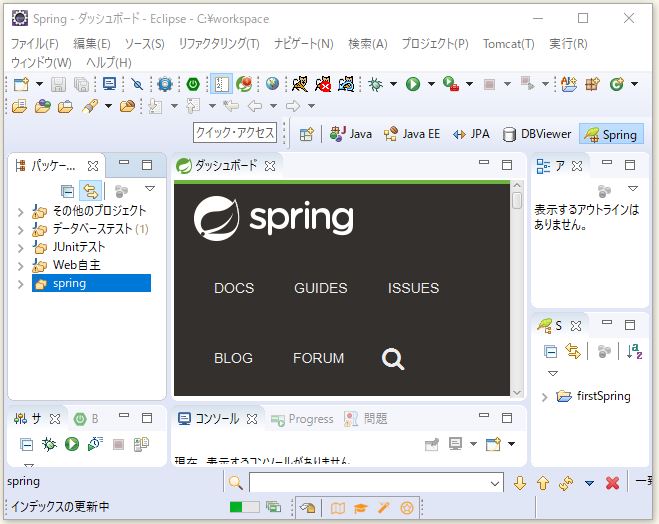Open the ヘルプ(H) menu
The image size is (659, 524).
coord(109,63)
